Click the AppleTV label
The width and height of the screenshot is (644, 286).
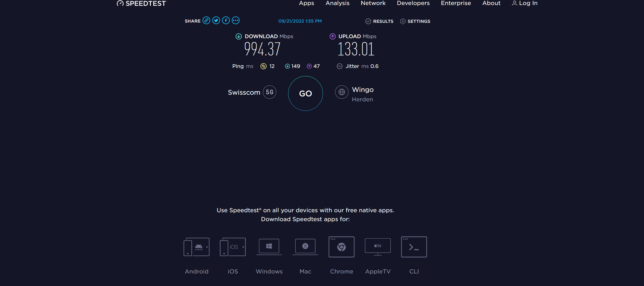tap(378, 272)
